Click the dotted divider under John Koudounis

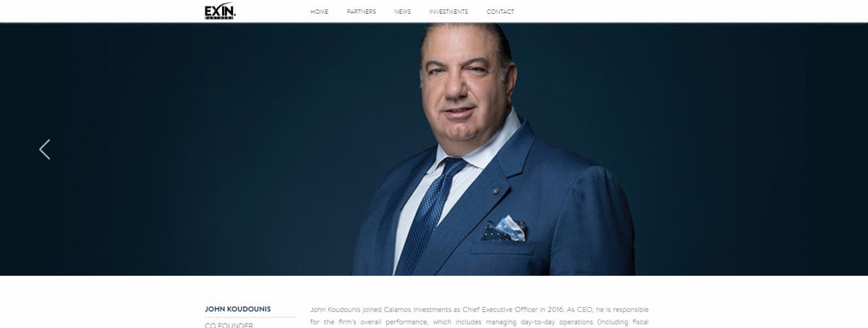[x=250, y=317]
